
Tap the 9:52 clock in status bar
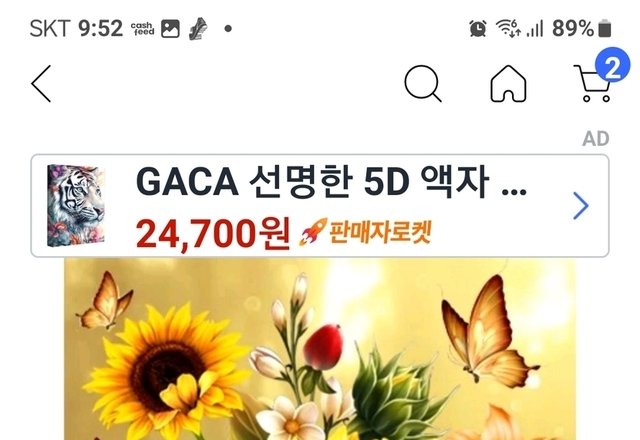(100, 29)
